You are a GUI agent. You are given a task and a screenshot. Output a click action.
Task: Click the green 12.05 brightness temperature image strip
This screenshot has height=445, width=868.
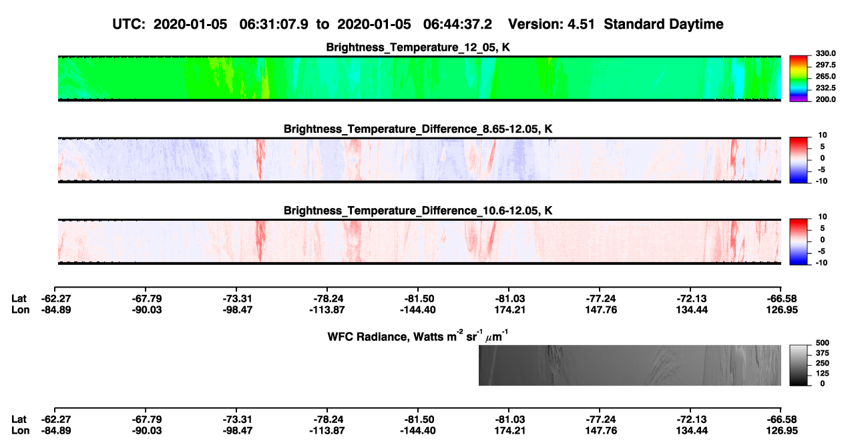[x=419, y=78]
